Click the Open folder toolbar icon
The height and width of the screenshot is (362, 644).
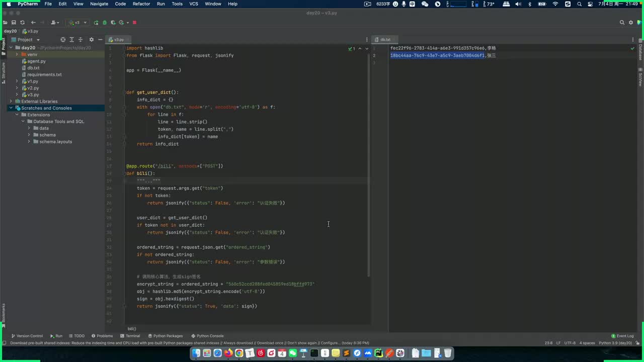(5, 23)
